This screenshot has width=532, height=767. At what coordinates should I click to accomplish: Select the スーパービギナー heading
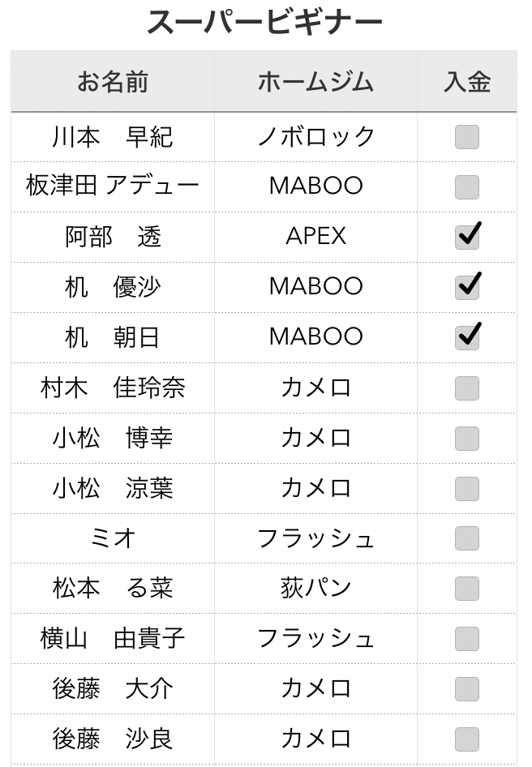(x=264, y=22)
